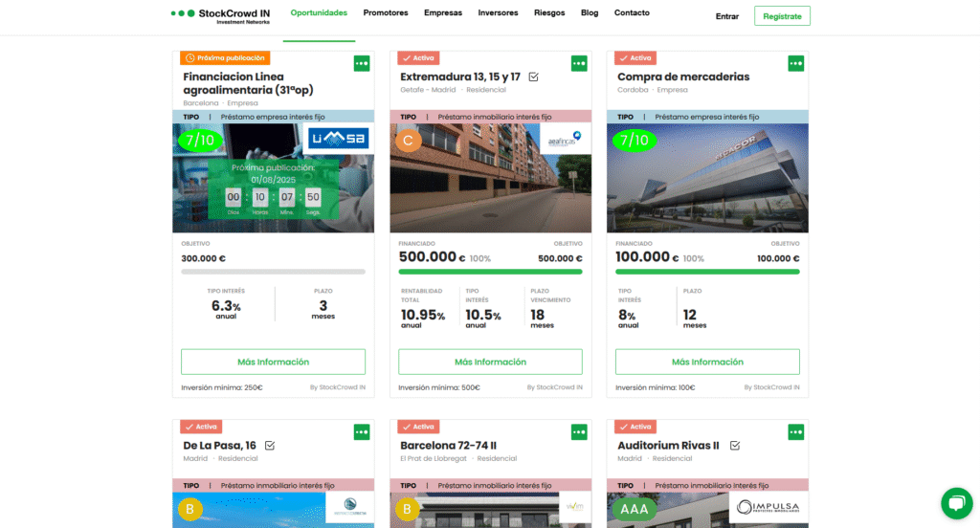Viewport: 980px width, 528px height.
Task: Click the check icon beside De La Pasa, 16
Action: pyautogui.click(x=270, y=445)
